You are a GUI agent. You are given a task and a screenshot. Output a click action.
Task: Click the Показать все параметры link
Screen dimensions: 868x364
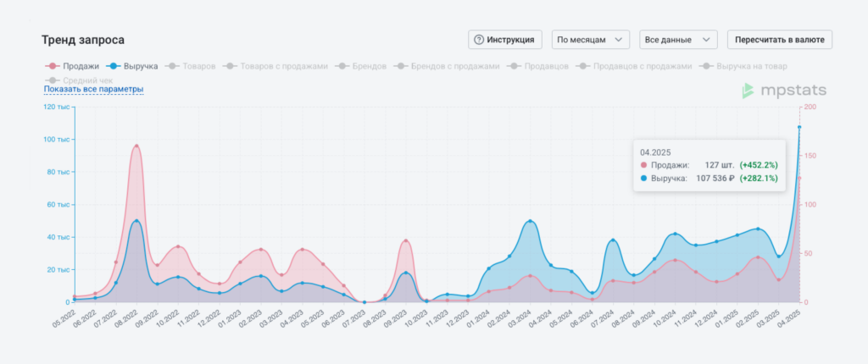tap(93, 90)
